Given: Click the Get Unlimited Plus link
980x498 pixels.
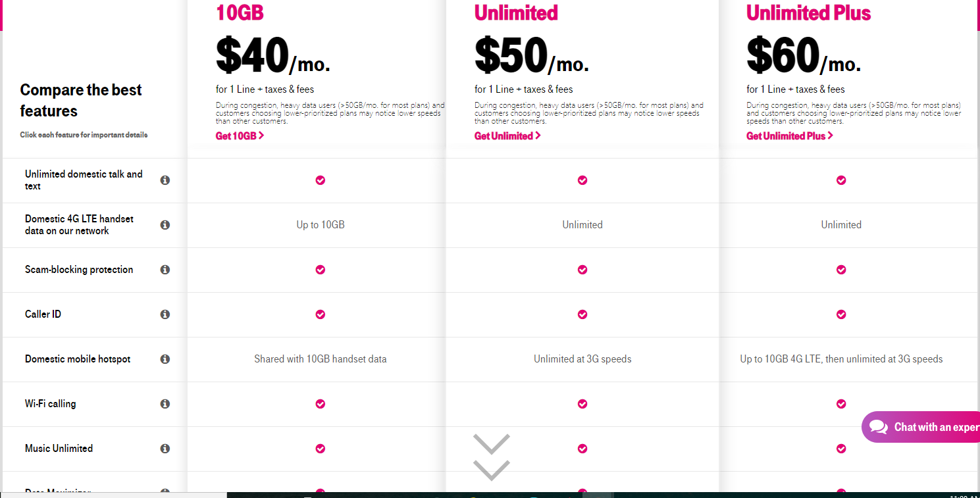Looking at the screenshot, I should click(x=790, y=136).
